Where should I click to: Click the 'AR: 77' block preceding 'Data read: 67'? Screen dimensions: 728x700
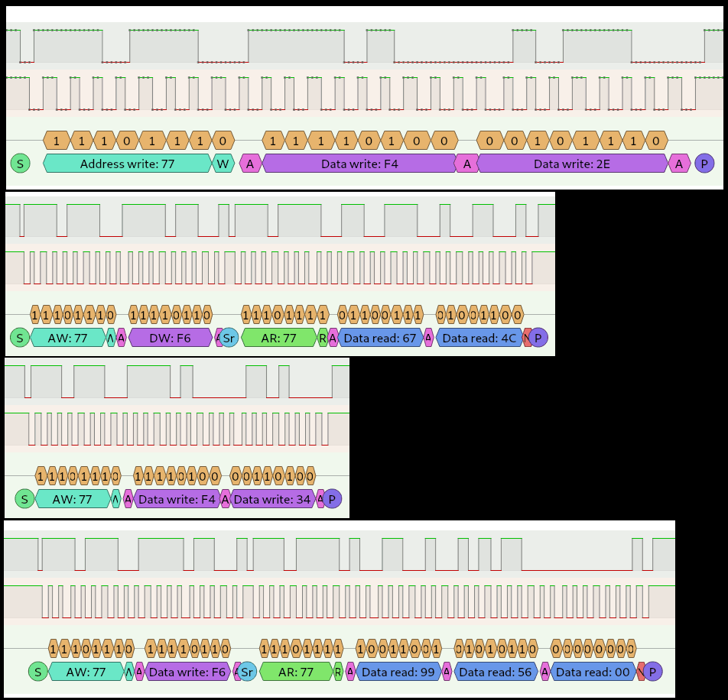tap(278, 338)
